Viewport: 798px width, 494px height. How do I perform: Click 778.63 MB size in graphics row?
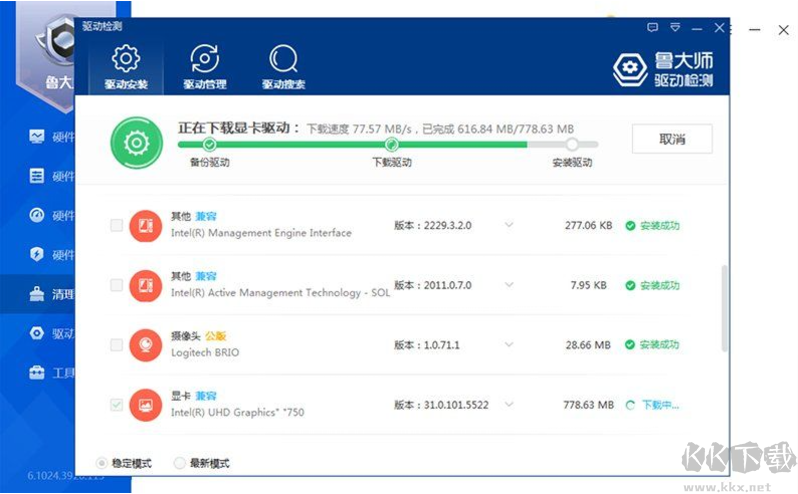point(588,405)
